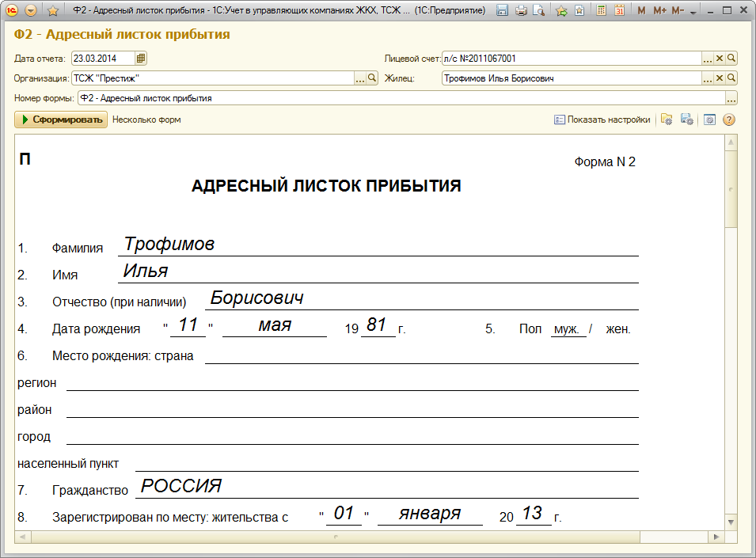The image size is (756, 558).
Task: Click the Несколько форм command
Action: (146, 120)
